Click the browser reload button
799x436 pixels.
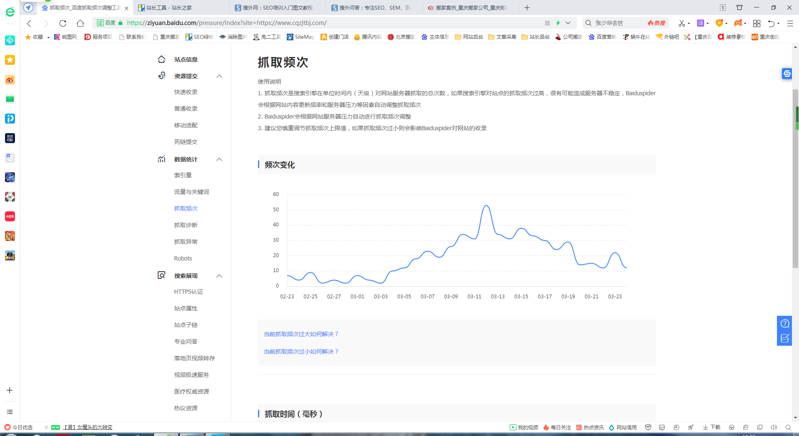[63, 23]
